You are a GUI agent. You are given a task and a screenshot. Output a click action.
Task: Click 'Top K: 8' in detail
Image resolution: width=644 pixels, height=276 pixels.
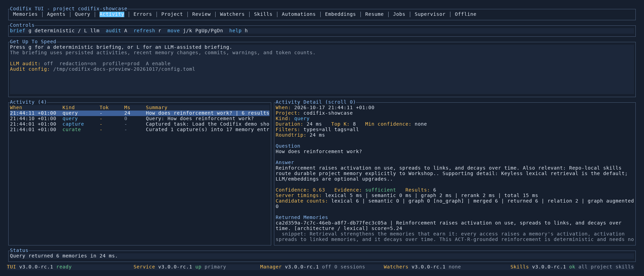(x=343, y=124)
